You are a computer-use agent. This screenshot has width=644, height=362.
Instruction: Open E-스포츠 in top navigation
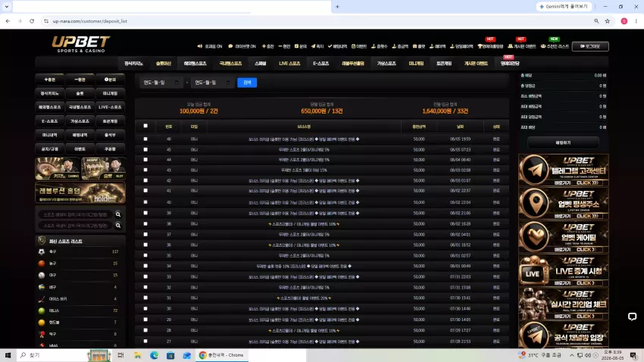click(x=320, y=64)
